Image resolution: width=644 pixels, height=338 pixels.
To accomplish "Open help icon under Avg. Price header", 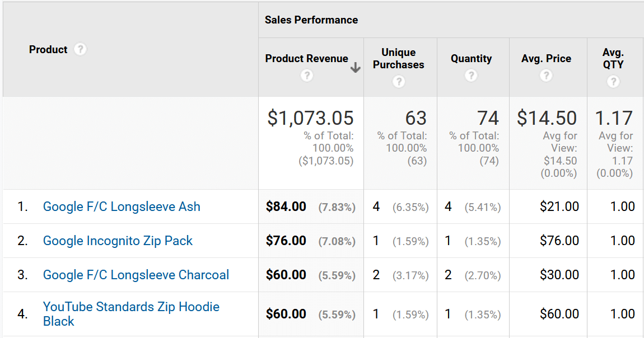I will [x=546, y=76].
